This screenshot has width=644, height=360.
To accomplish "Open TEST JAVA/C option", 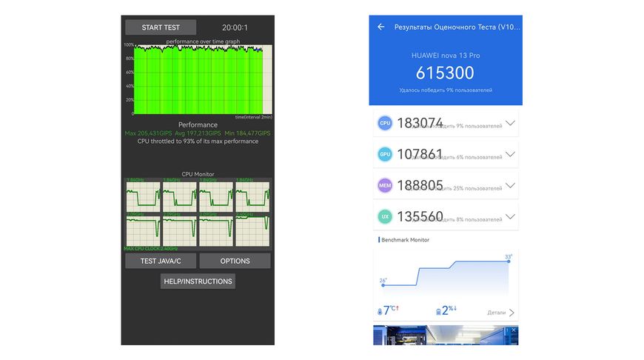I will coord(161,261).
